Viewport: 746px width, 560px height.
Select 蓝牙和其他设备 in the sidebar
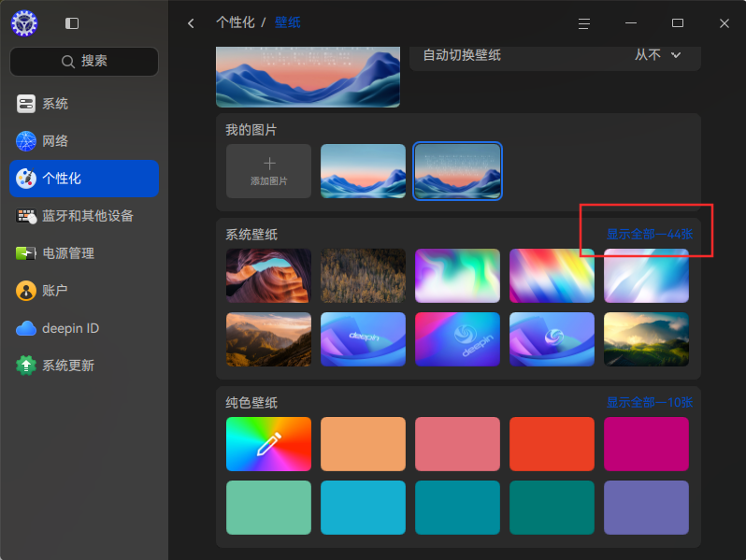pyautogui.click(x=84, y=216)
